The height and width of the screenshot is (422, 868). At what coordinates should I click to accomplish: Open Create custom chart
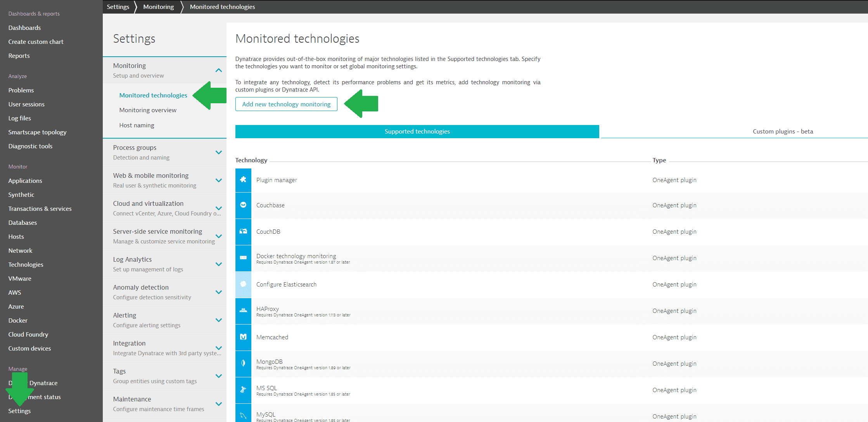click(36, 42)
